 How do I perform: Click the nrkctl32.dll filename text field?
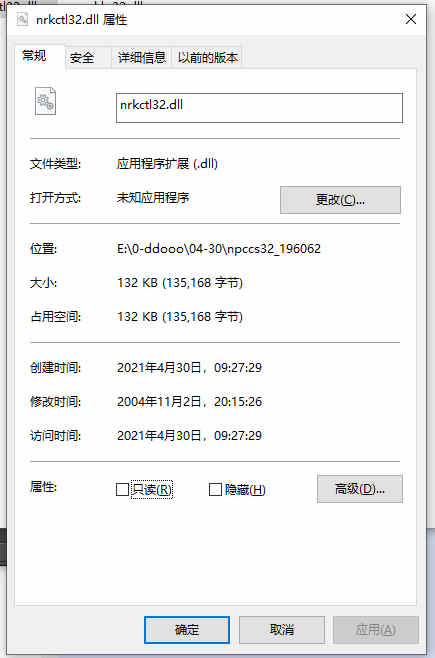click(x=259, y=108)
